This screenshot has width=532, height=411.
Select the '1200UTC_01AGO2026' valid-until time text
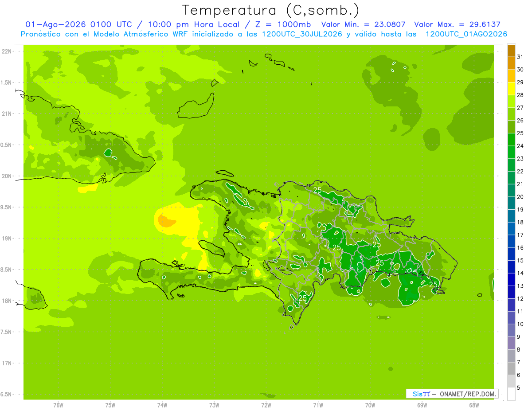466,34
